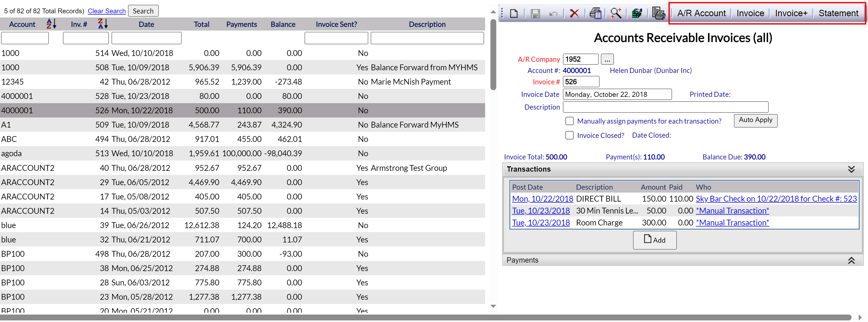Click the A/R Company field with 1952
The width and height of the screenshot is (868, 322).
point(580,59)
